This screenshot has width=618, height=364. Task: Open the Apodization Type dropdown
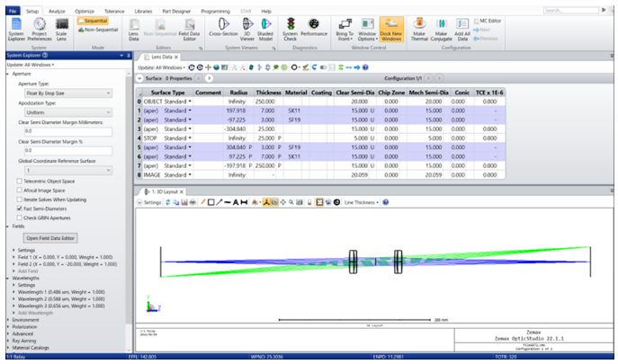coord(68,112)
